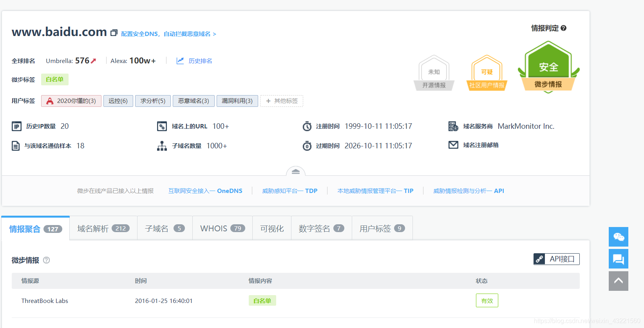Select the 求分析(5) user tag
This screenshot has height=328, width=644.
[153, 101]
